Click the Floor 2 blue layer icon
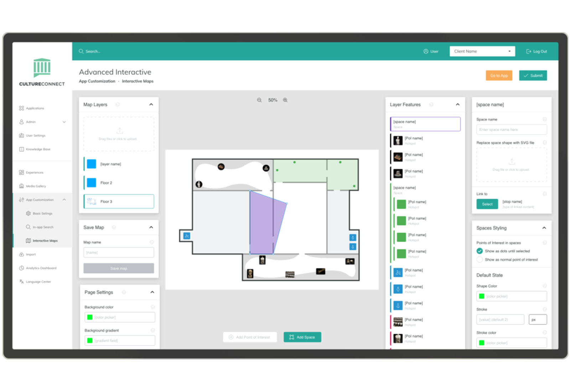Image resolution: width=570 pixels, height=392 pixels. [92, 182]
